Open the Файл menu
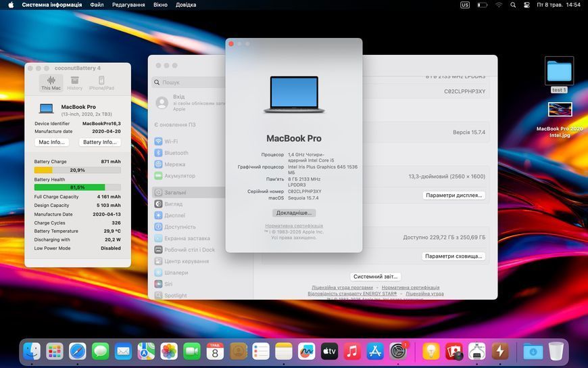The image size is (588, 368). tap(97, 5)
